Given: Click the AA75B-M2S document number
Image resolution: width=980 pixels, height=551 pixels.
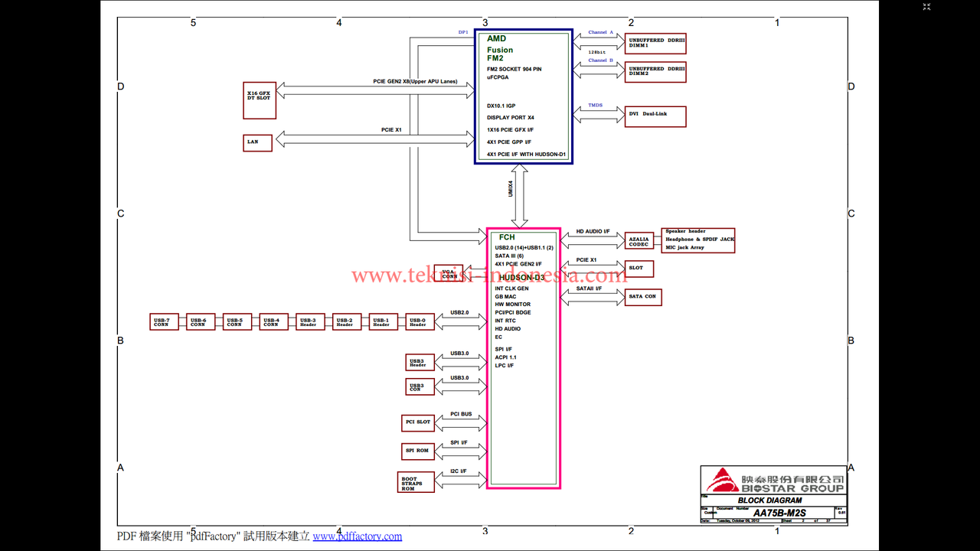Looking at the screenshot, I should coord(779,513).
